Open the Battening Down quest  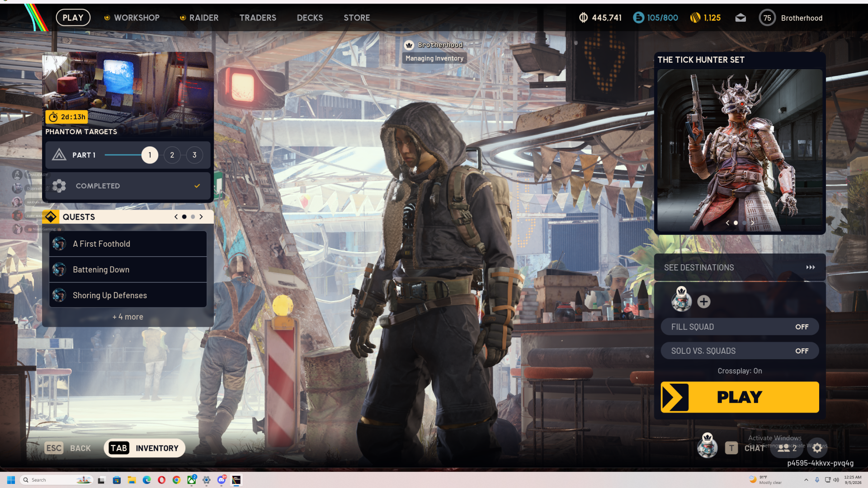click(x=128, y=269)
